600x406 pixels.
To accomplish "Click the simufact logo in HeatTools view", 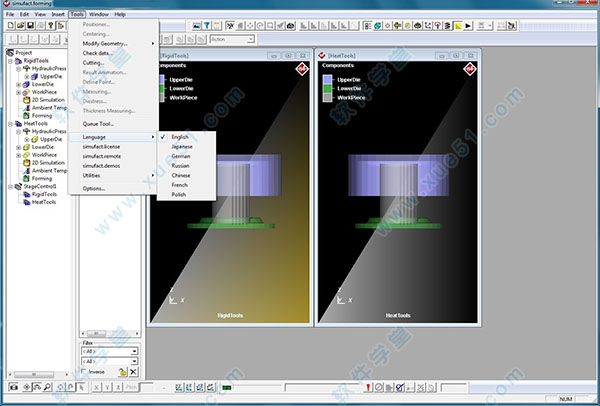I will (x=469, y=69).
